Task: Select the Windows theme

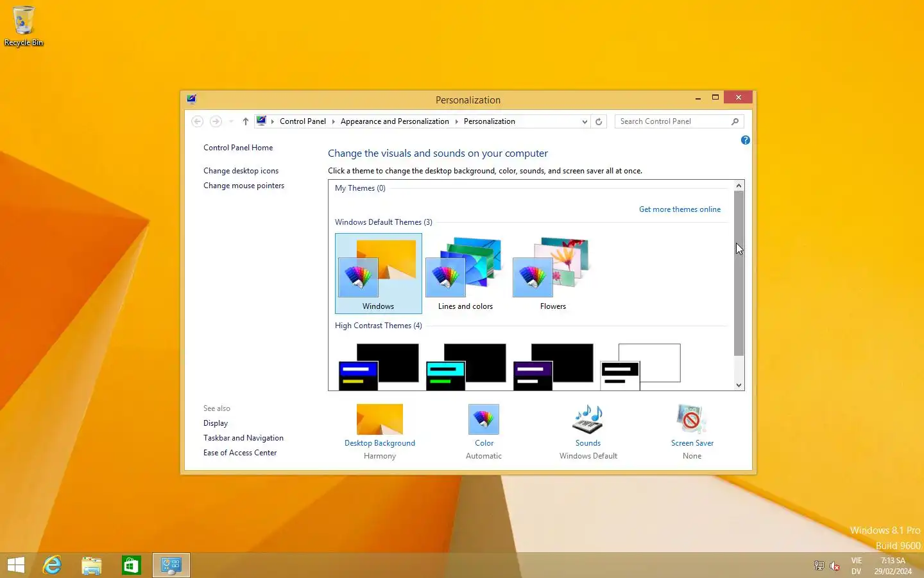Action: click(x=379, y=274)
